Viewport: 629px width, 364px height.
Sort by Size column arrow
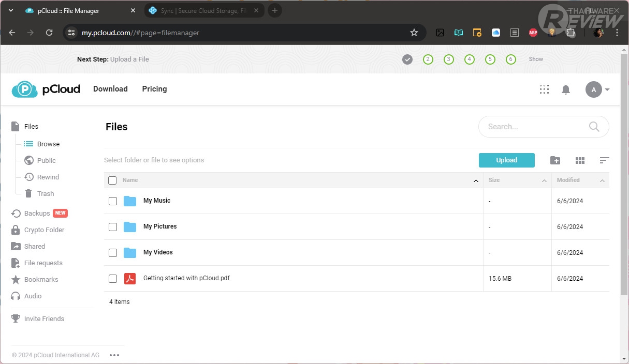click(544, 180)
